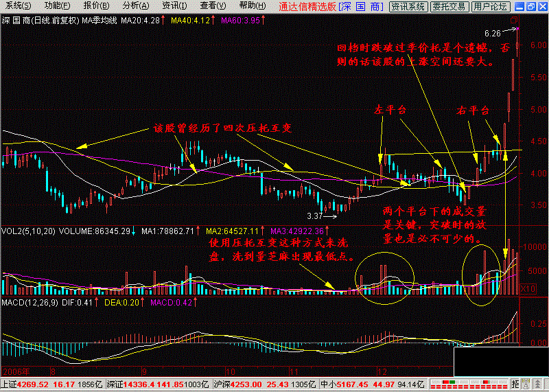Open the 帮助(H) menu
Screen dimensions: 549x392
point(253,6)
